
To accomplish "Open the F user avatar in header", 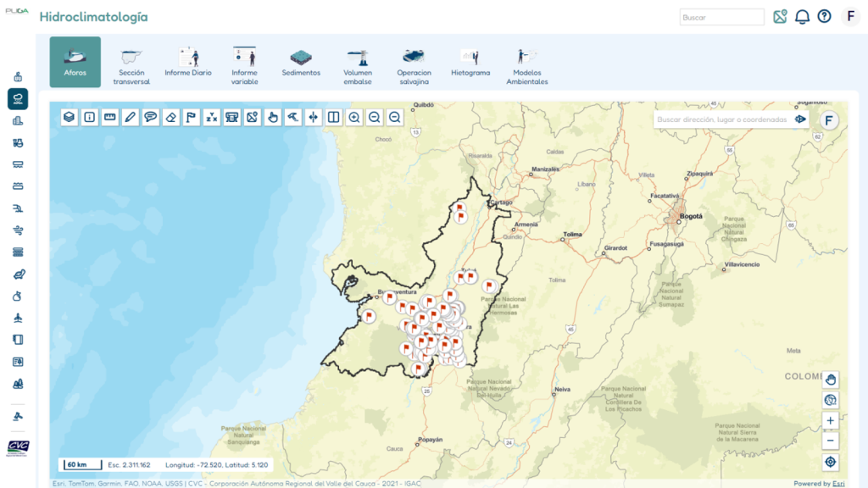I will coord(851,17).
